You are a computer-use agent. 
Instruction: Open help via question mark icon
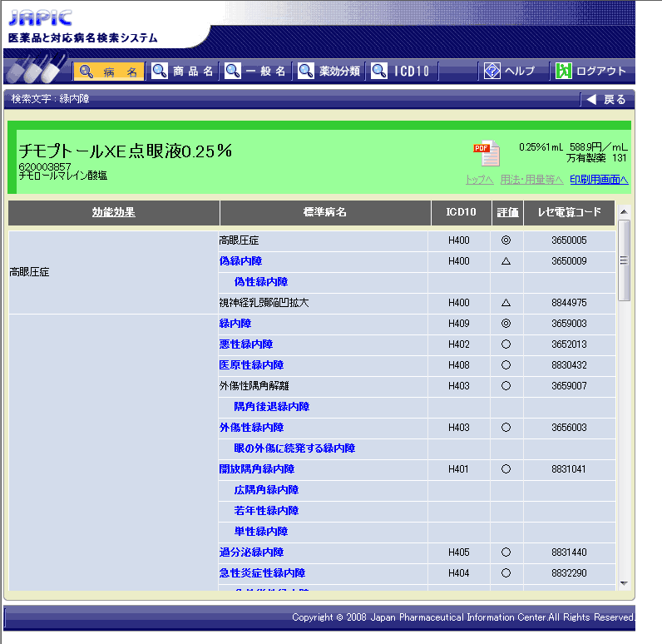click(x=492, y=72)
